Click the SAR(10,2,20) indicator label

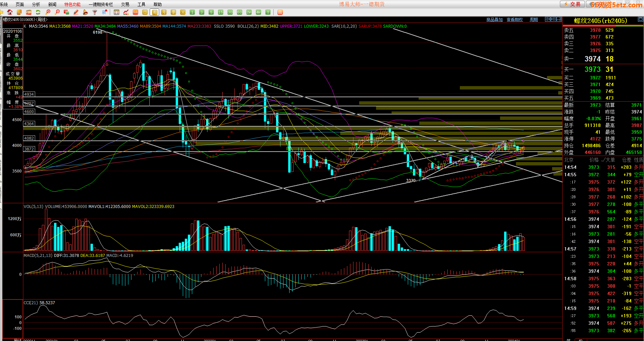(344, 26)
